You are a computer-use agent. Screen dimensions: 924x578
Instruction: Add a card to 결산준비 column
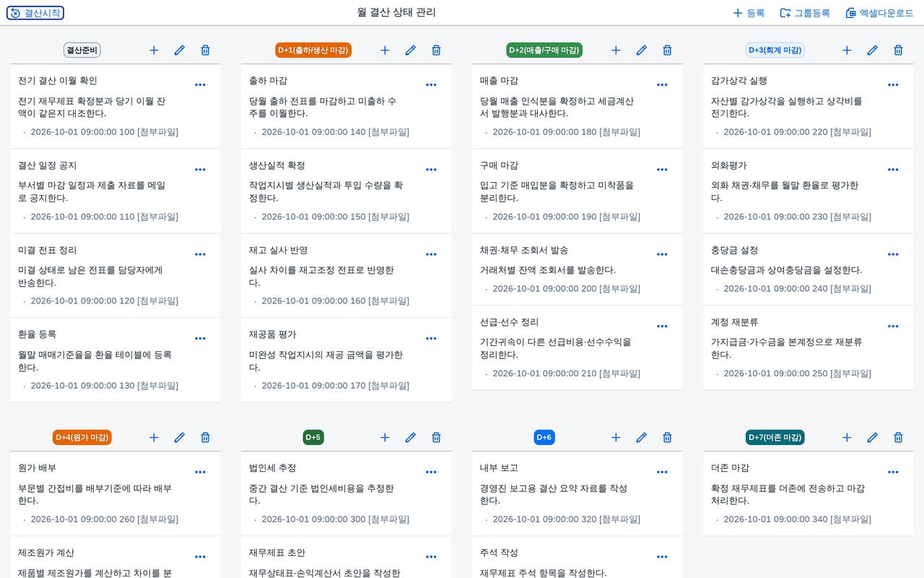(x=154, y=50)
